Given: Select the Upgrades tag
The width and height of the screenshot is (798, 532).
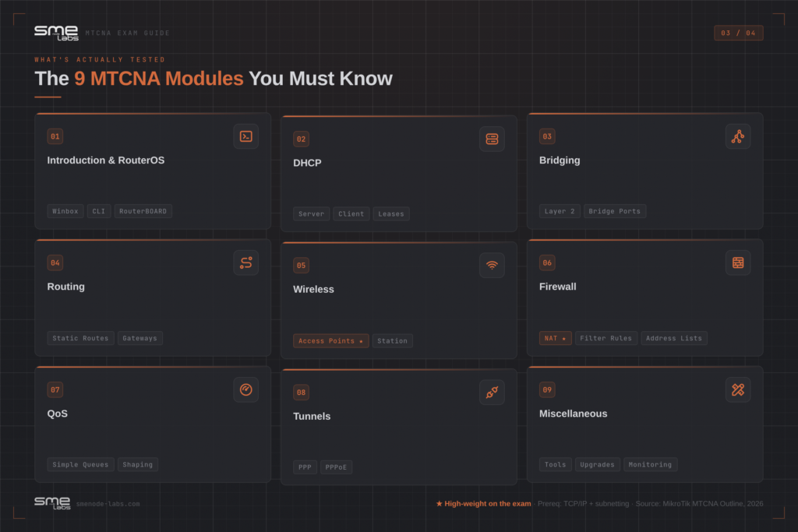Looking at the screenshot, I should click(x=598, y=464).
